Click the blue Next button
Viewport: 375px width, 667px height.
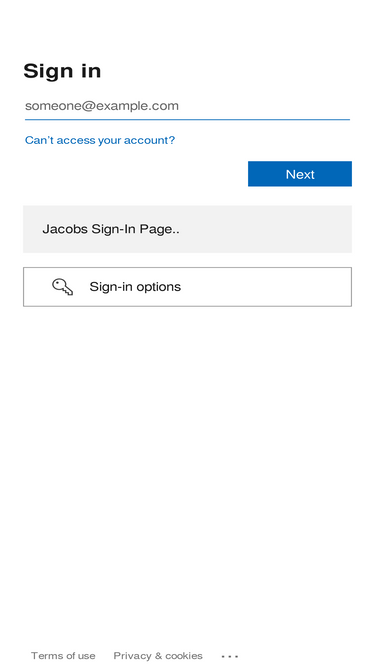point(300,174)
